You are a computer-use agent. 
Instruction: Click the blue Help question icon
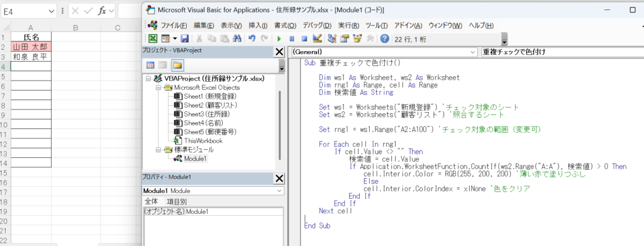coord(384,38)
